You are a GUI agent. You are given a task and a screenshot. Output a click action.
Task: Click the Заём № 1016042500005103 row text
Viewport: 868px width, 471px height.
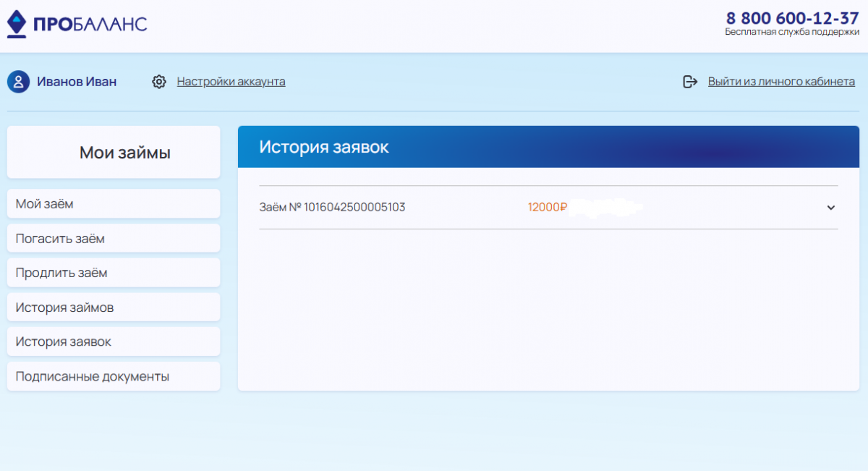pos(332,207)
